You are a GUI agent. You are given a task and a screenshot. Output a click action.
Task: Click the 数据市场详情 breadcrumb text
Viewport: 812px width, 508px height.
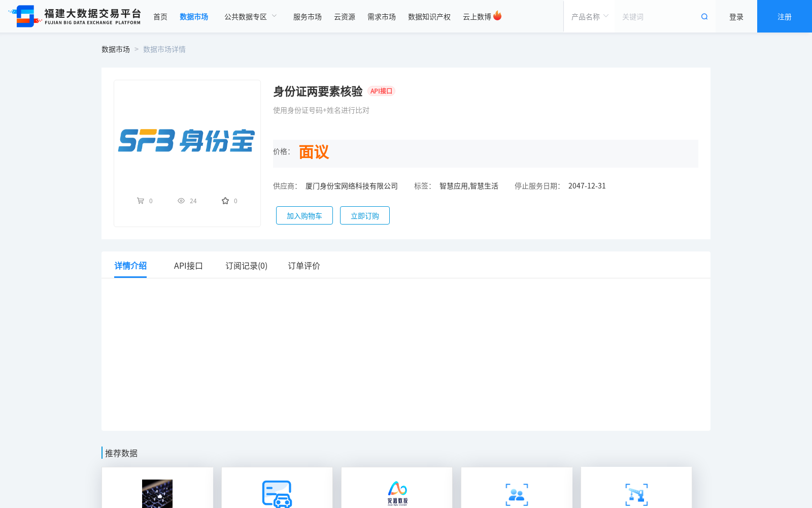[164, 49]
